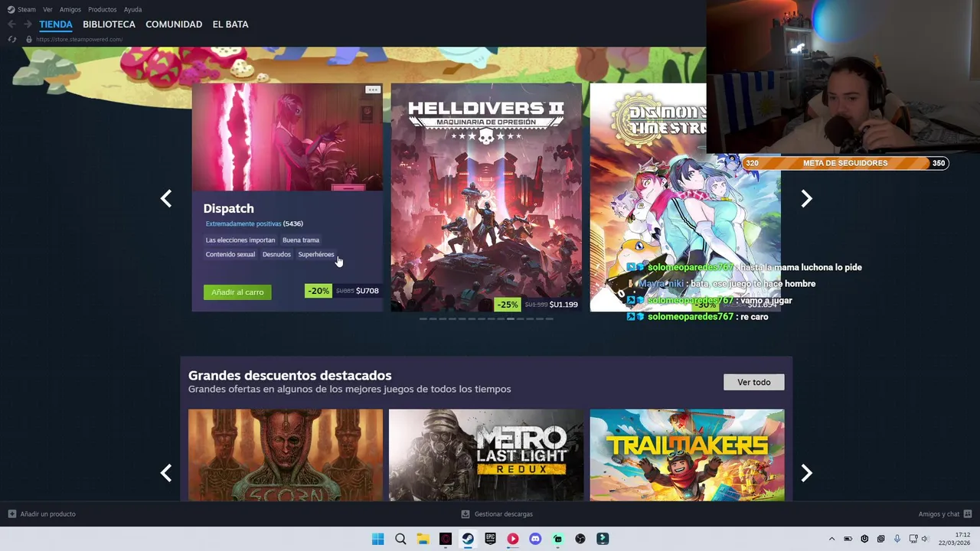The width and height of the screenshot is (980, 551).
Task: Open the Scorn discount card
Action: tap(286, 455)
